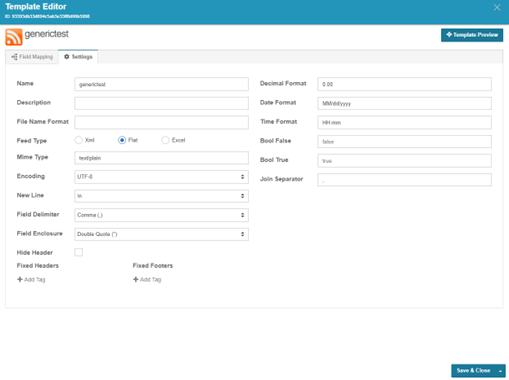Click the Save & Close button
509x380 pixels.
click(473, 371)
